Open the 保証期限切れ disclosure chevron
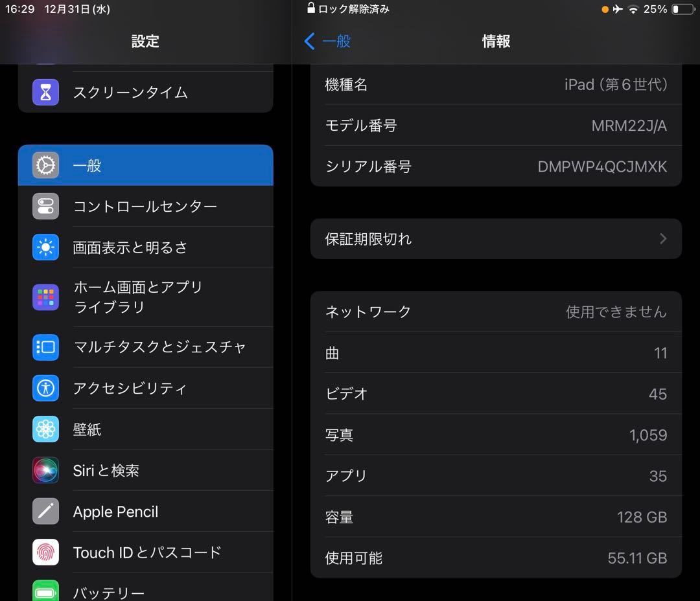The height and width of the screenshot is (601, 700). [x=663, y=238]
